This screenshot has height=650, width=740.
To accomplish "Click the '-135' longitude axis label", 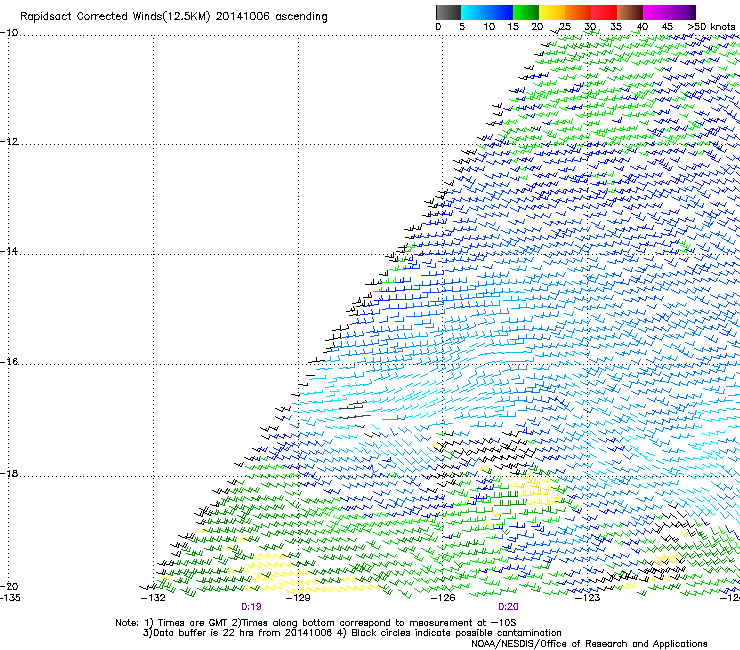I will click(10, 598).
